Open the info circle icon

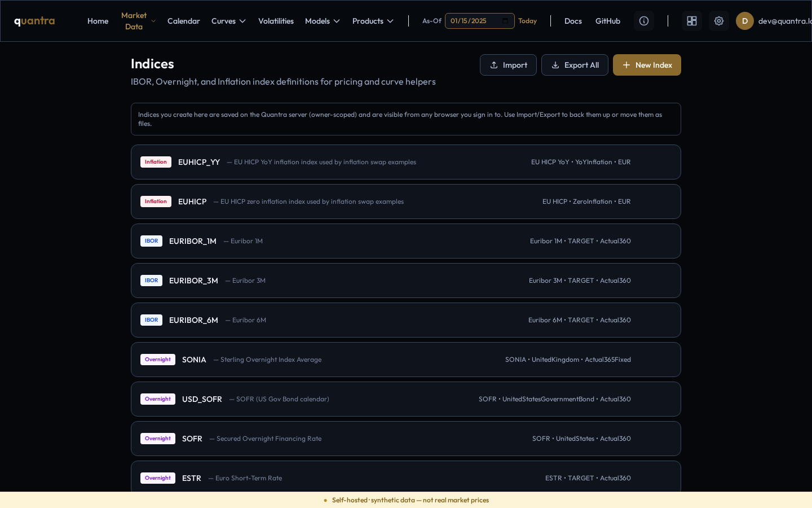tap(644, 21)
